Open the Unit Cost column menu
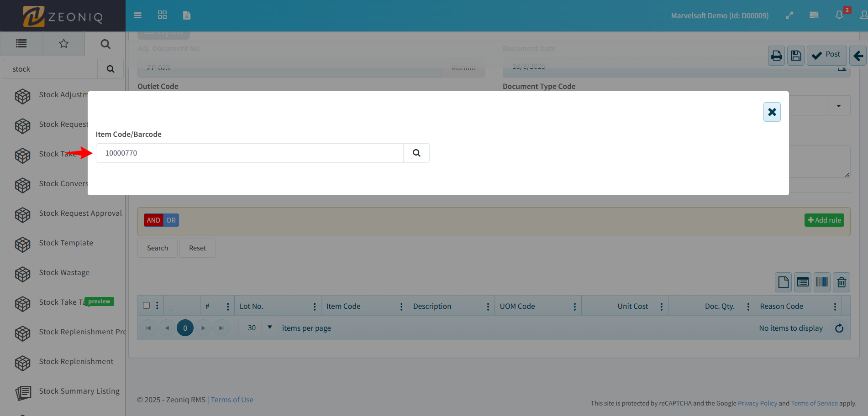 (662, 307)
